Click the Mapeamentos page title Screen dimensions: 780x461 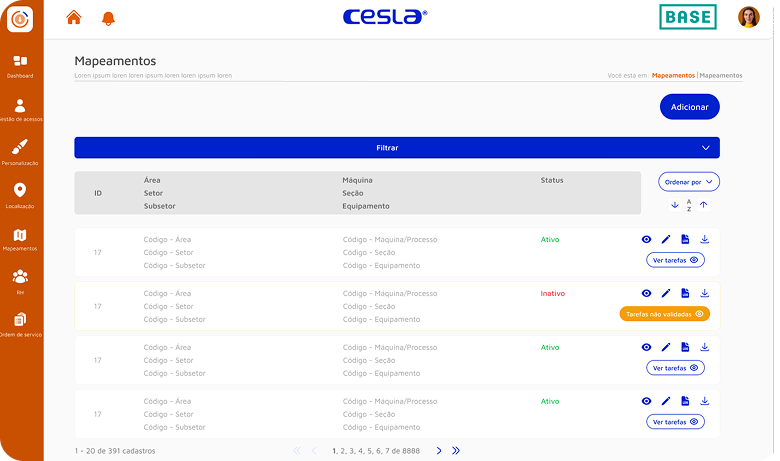coord(115,61)
